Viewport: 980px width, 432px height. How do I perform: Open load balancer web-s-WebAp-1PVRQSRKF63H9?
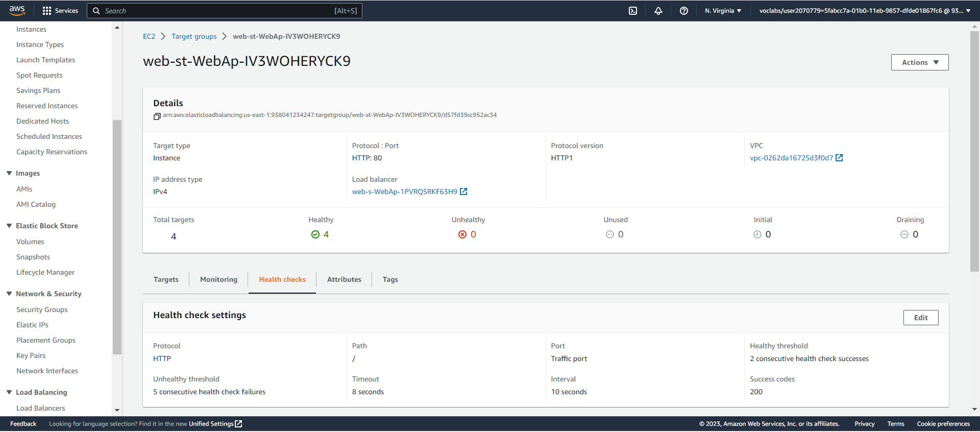click(x=405, y=191)
